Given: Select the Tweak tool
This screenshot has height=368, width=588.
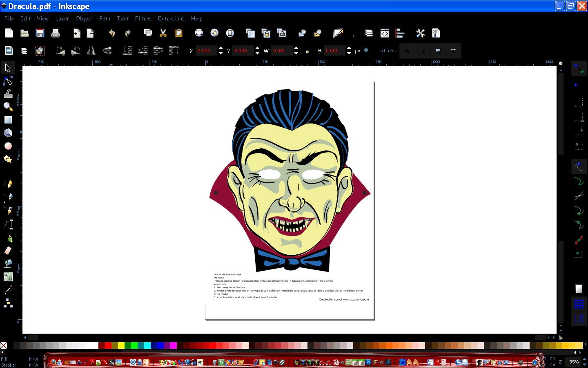Looking at the screenshot, I should point(8,94).
